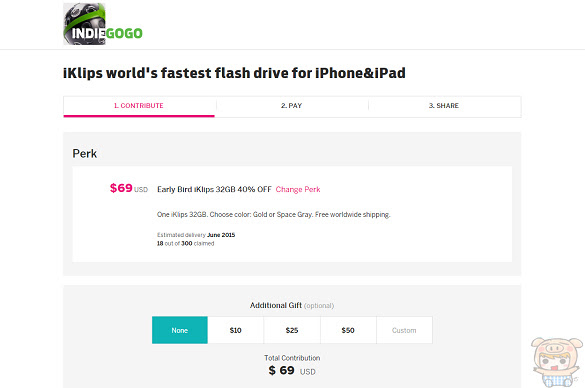Click the Additional Gift optional label

tap(292, 306)
